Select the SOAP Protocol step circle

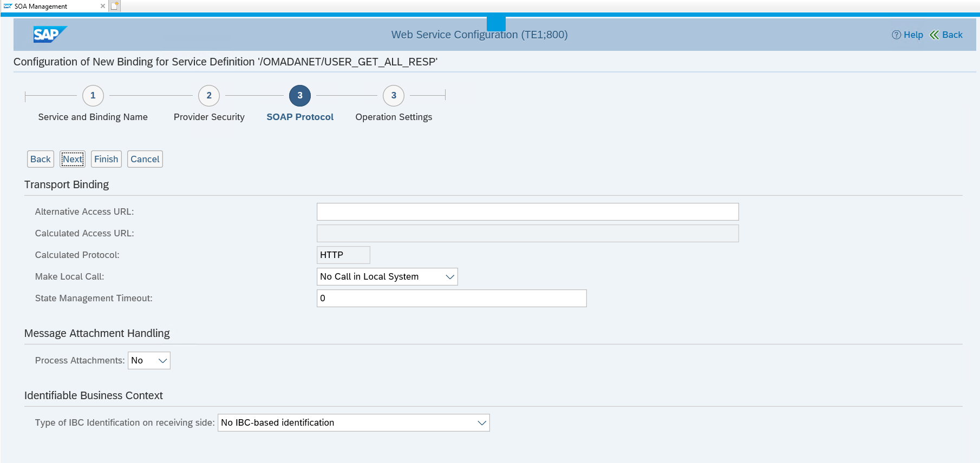coord(300,96)
